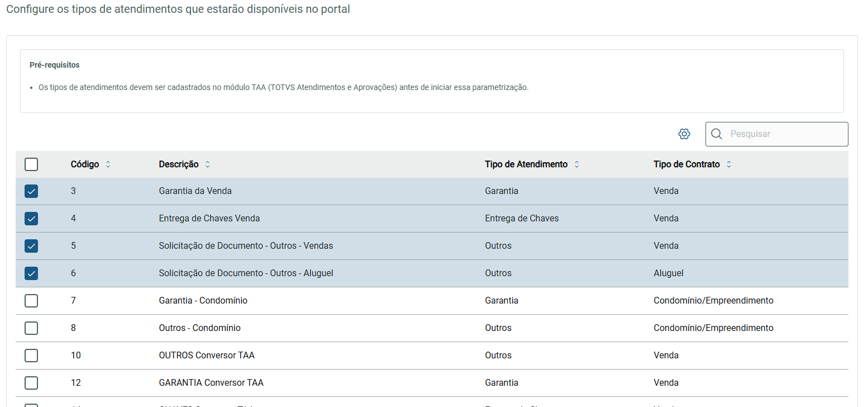The image size is (868, 407).
Task: Select the Garantia - Condomínio row description
Action: point(203,301)
